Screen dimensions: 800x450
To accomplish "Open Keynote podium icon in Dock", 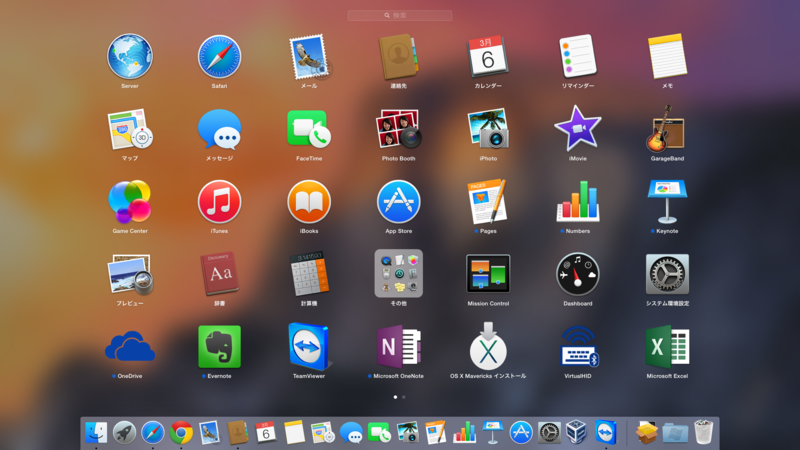I will pos(492,433).
